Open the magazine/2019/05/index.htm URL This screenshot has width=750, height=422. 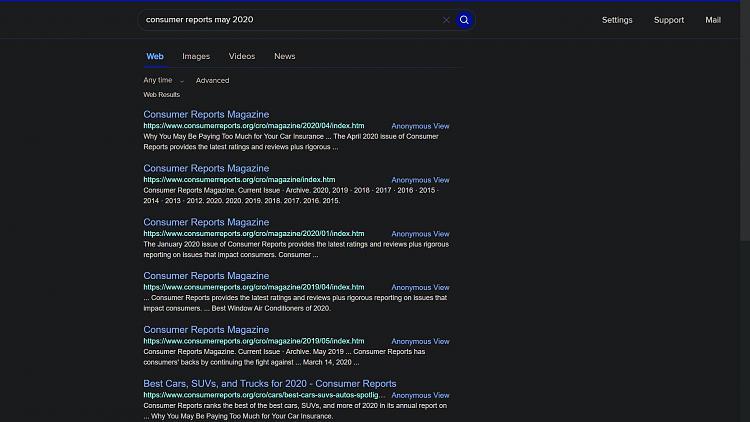(x=254, y=341)
